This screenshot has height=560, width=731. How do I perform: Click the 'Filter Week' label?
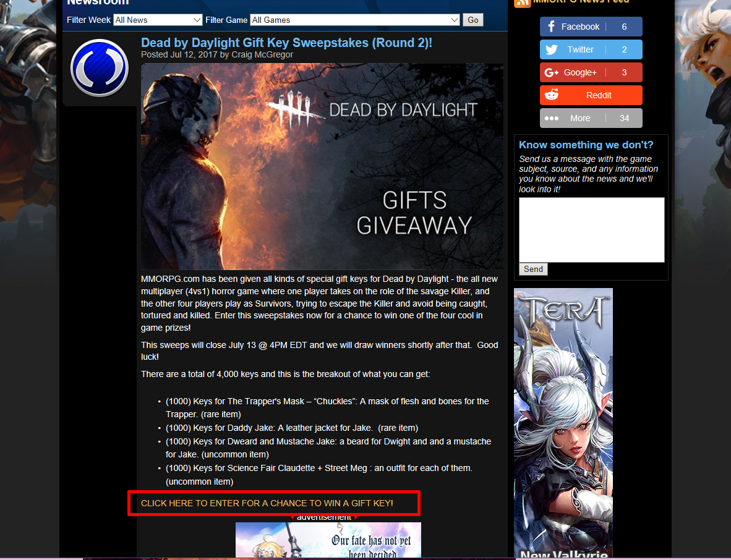click(x=88, y=20)
